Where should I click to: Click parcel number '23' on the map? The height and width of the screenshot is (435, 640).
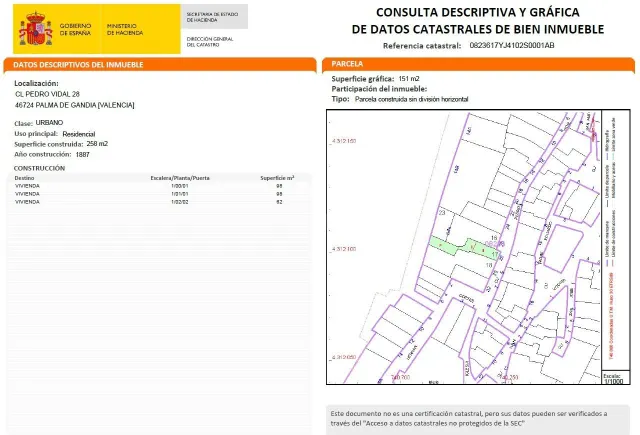click(442, 213)
